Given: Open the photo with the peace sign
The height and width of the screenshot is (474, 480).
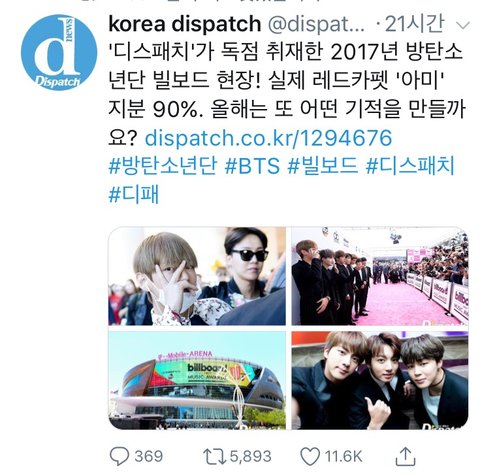Looking at the screenshot, I should [197, 276].
